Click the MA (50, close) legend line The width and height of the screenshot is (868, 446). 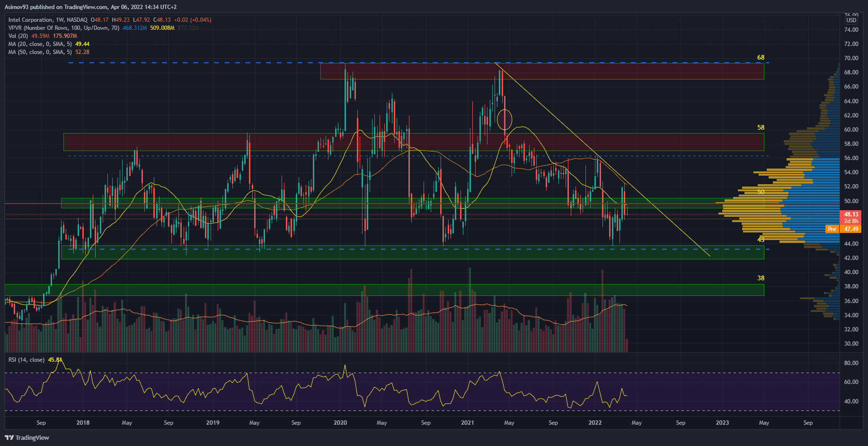pos(40,52)
